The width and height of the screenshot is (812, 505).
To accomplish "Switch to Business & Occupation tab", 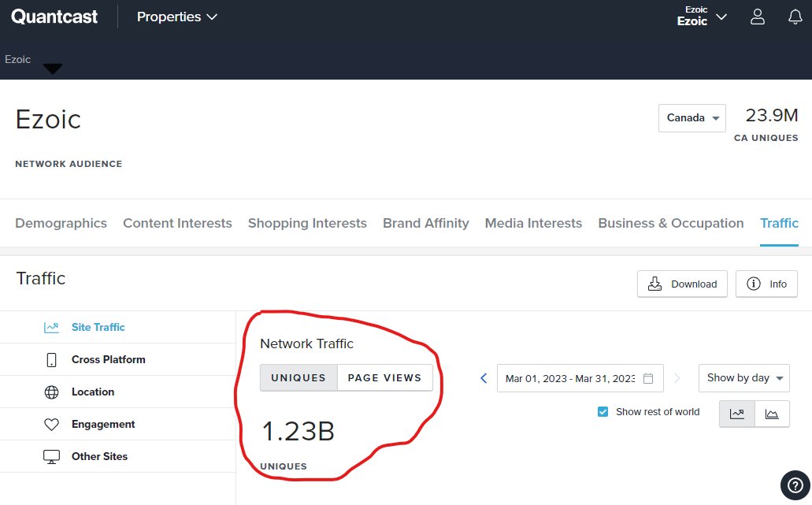I will coord(671,223).
